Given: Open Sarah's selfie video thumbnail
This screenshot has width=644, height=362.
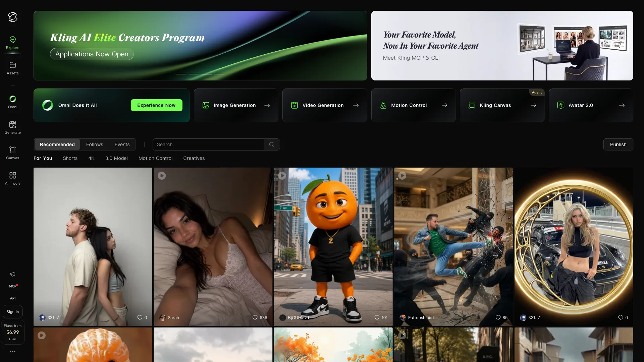Looking at the screenshot, I should (x=213, y=247).
